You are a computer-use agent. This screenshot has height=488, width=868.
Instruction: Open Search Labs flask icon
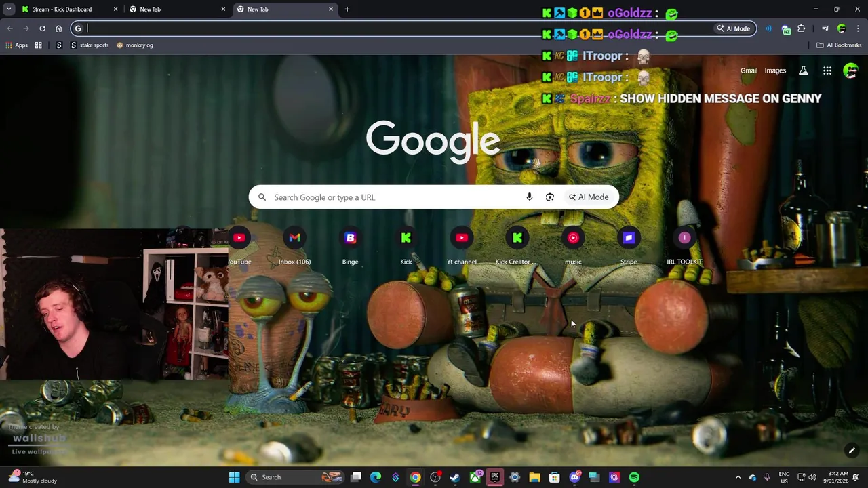click(x=803, y=70)
